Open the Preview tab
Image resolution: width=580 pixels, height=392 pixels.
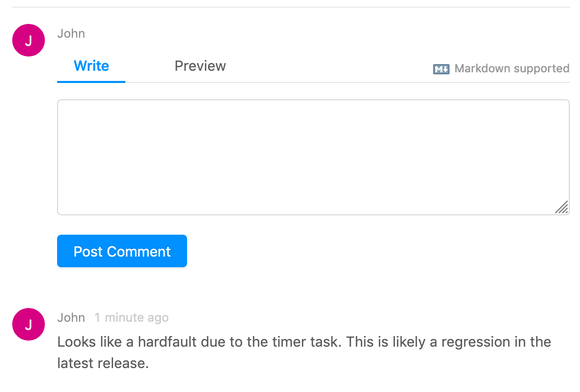200,66
